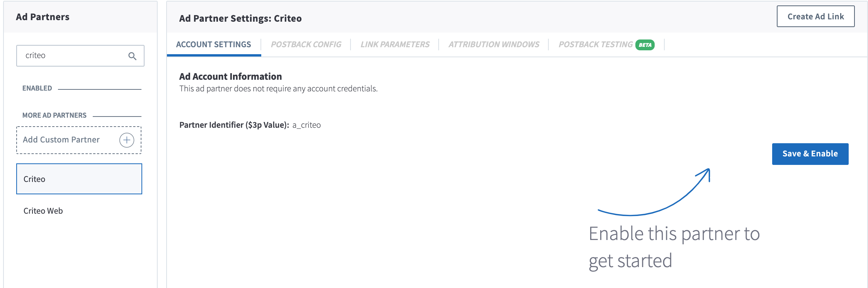The height and width of the screenshot is (288, 868).
Task: Click the Add Custom Partner box
Action: click(x=79, y=140)
